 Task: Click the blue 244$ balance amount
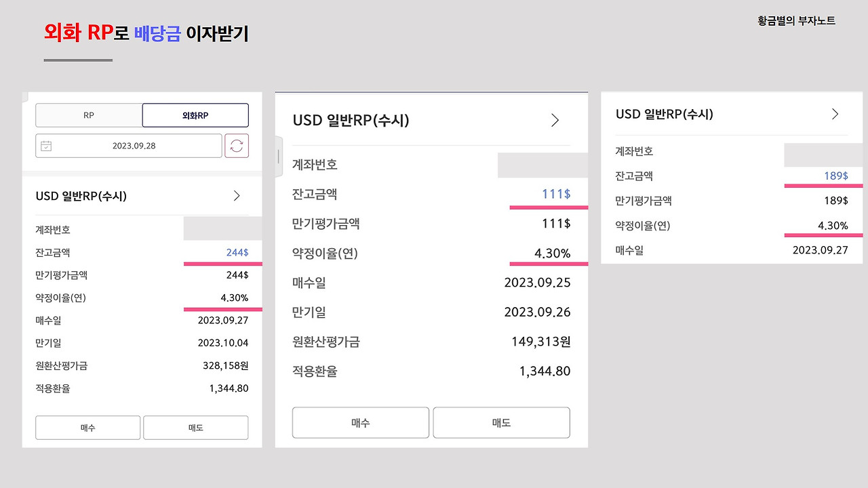237,253
